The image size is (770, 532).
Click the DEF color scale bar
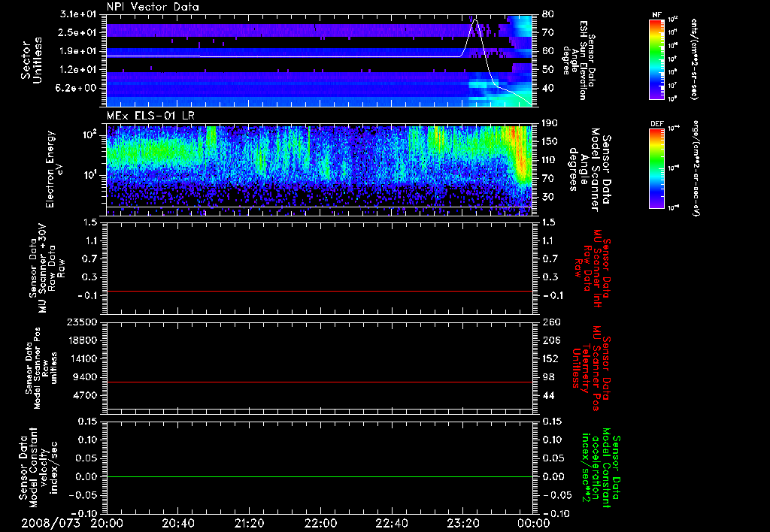654,167
